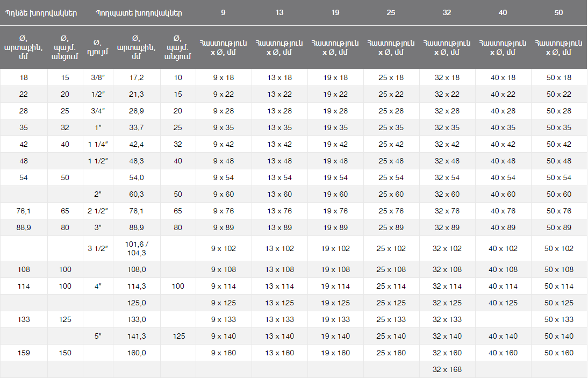
Task: Click the "Պողպատե խողովակներ" header cell
Action: click(139, 13)
